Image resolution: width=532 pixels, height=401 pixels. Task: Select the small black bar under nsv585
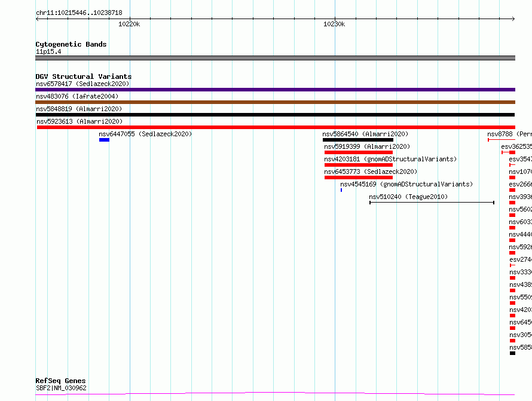coord(512,353)
